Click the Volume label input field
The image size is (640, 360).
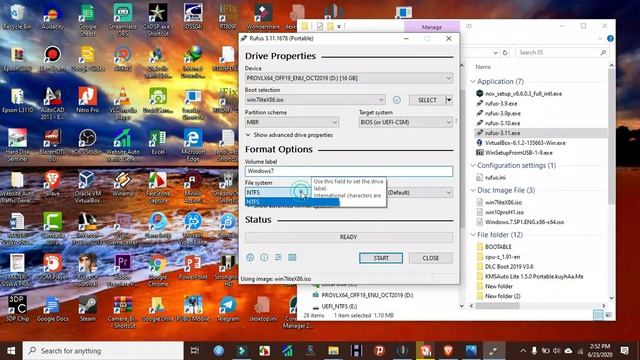349,171
